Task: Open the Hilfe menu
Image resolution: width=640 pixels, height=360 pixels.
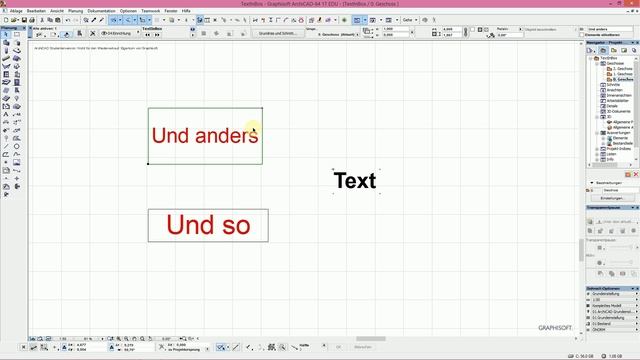Action: click(x=186, y=11)
